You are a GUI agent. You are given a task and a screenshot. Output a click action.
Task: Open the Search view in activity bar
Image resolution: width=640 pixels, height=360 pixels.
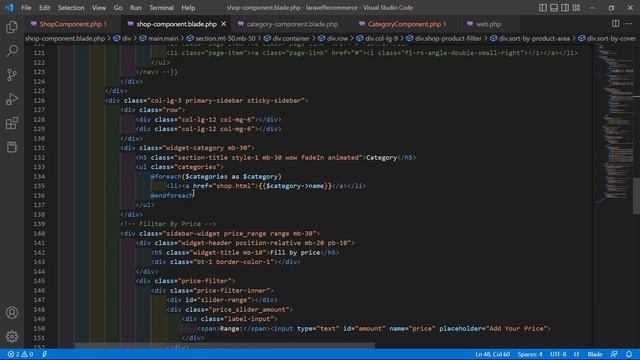[x=12, y=51]
